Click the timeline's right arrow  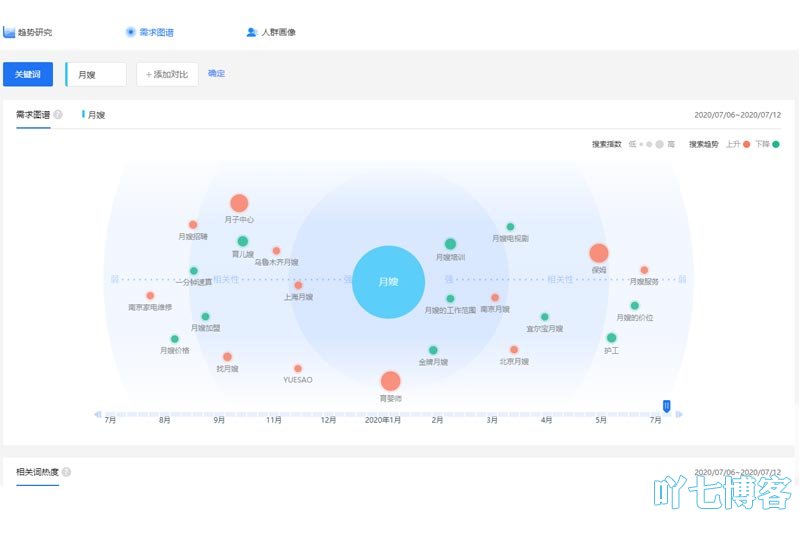point(679,414)
